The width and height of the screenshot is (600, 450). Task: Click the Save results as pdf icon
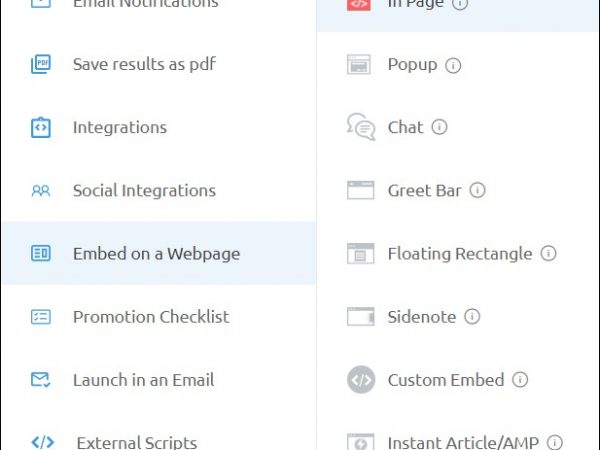[40, 64]
